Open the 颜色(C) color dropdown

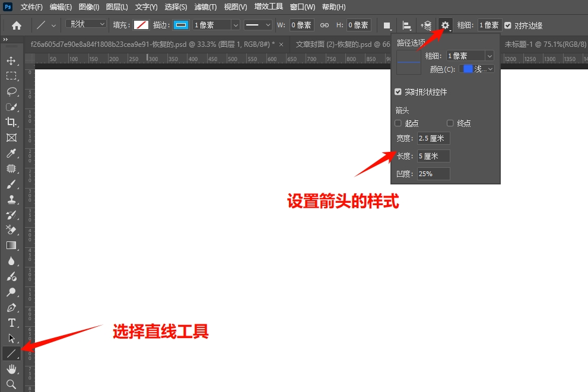coord(476,69)
